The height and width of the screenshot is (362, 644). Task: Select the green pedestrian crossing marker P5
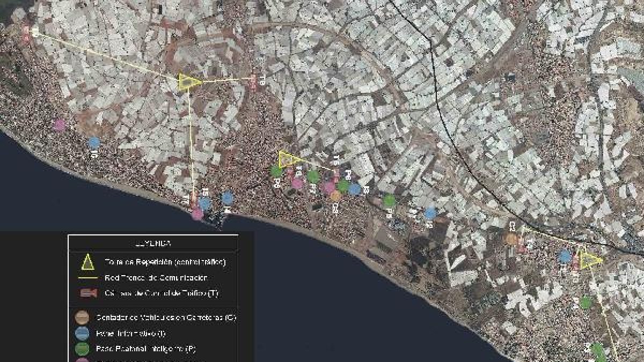tap(390, 201)
